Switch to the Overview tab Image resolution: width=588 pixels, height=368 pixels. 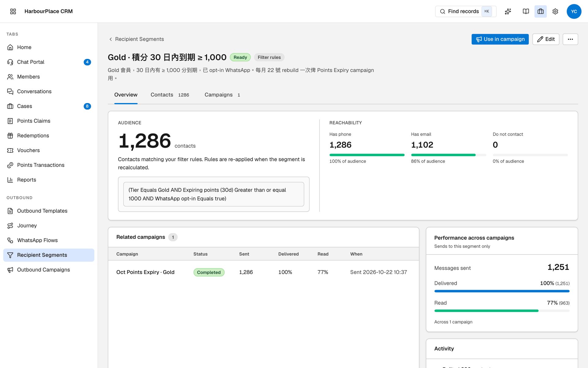coord(126,95)
